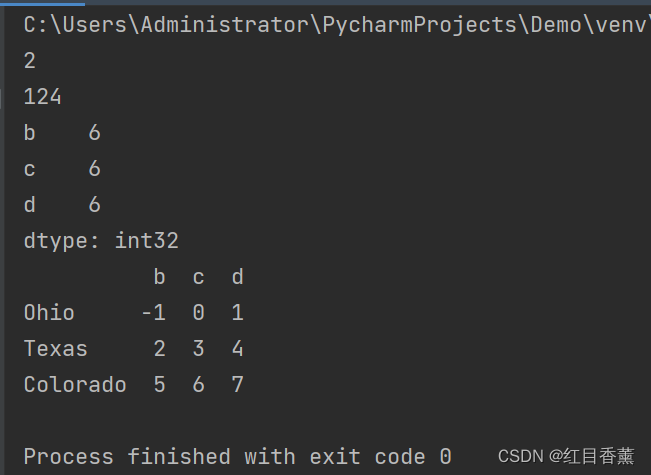The height and width of the screenshot is (475, 651).
Task: Click Series index label c above dtype
Action: point(30,169)
